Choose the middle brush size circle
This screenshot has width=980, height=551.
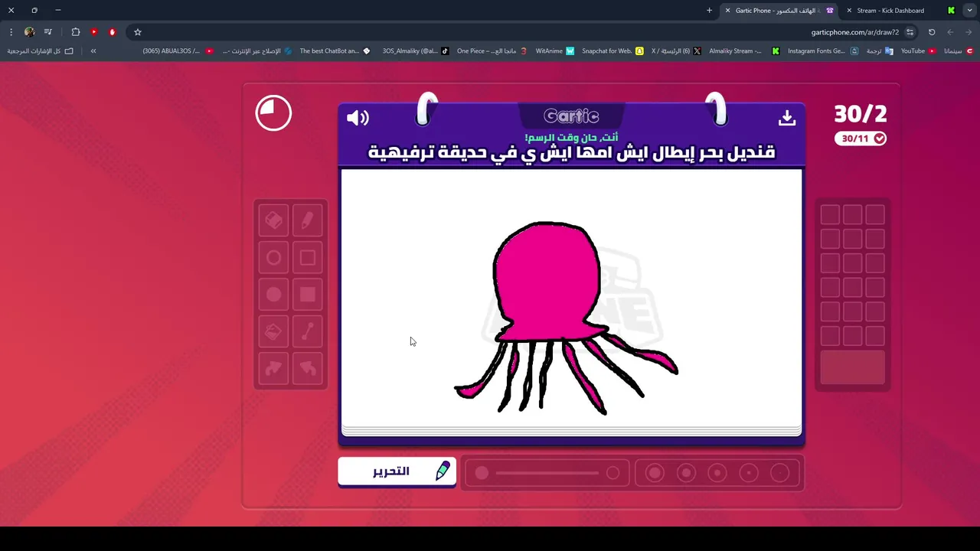click(717, 473)
